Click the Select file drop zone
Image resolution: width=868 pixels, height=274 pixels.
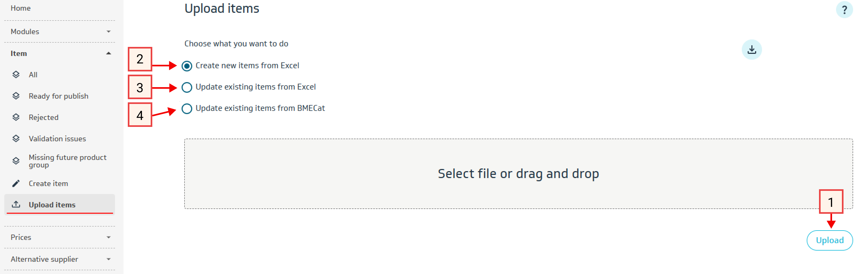[518, 174]
